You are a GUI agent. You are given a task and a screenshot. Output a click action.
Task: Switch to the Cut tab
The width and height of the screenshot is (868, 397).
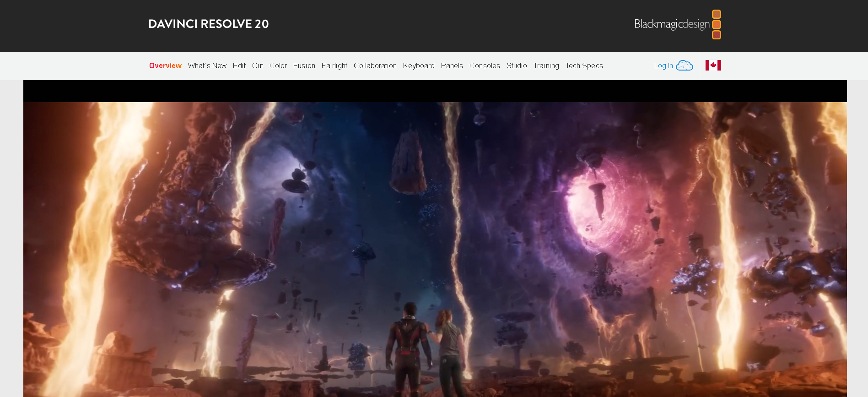[x=258, y=66]
